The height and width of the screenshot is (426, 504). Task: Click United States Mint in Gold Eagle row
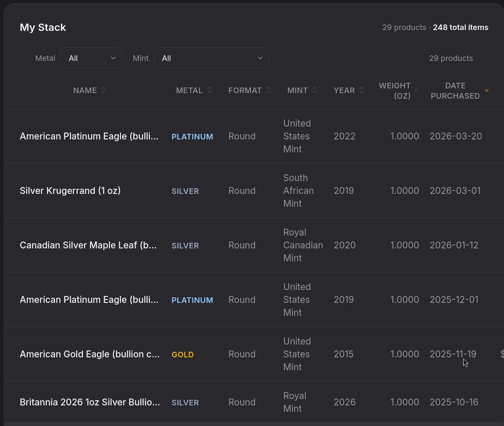coord(297,354)
